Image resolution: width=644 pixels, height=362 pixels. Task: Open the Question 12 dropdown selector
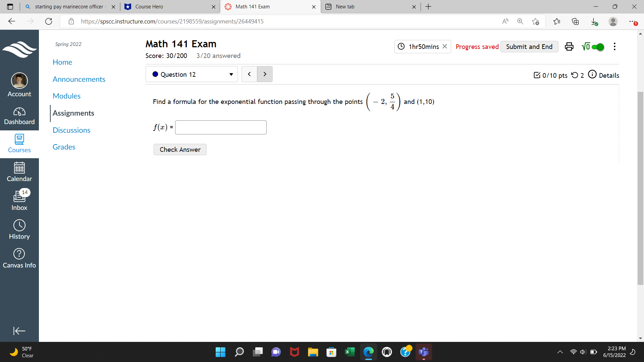coord(192,74)
